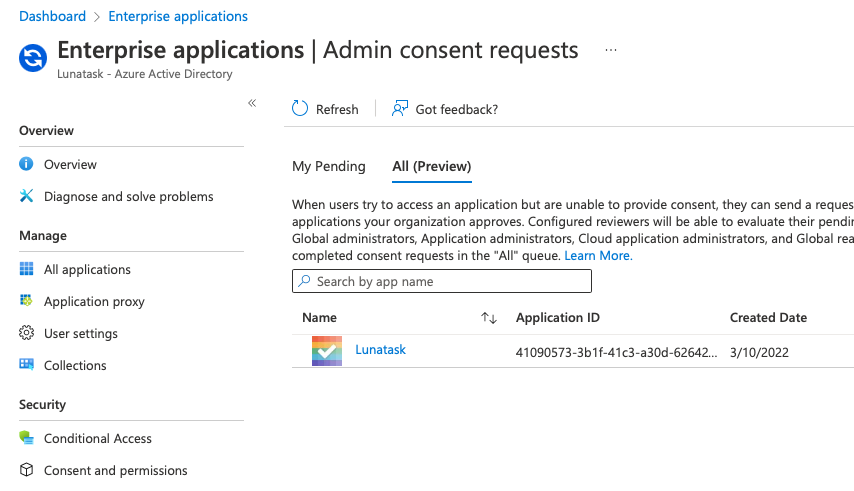Click the User settings gear icon
The height and width of the screenshot is (491, 854).
[x=26, y=333]
